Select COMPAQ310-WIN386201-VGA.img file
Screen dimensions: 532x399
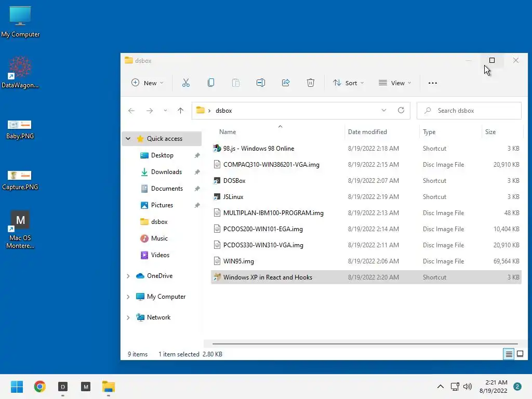[x=366, y=165]
